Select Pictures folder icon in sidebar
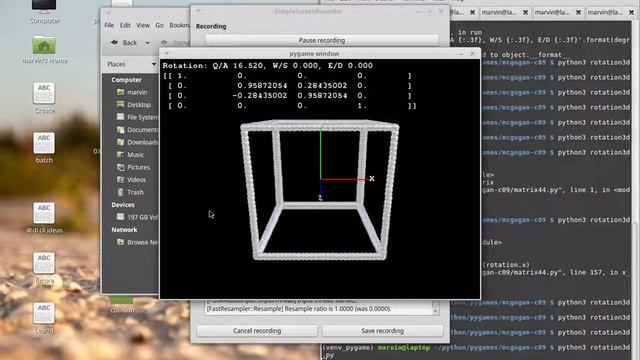640x360 pixels. (120, 167)
